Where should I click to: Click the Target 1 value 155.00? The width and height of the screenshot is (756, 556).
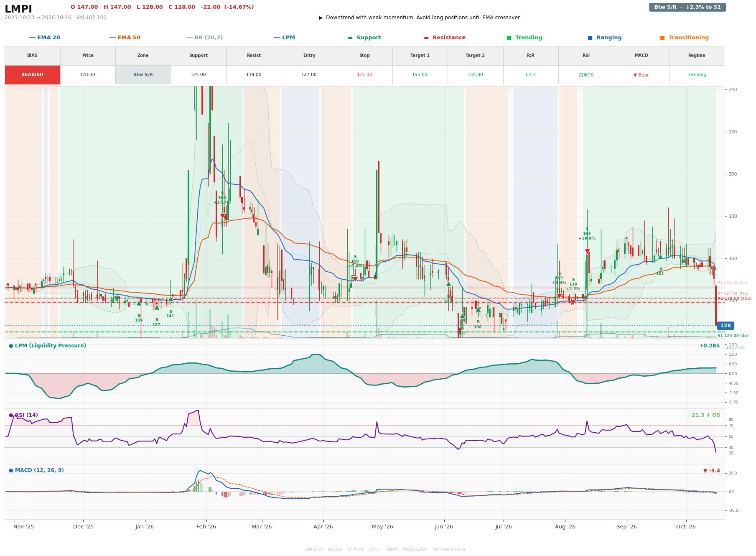pos(420,75)
